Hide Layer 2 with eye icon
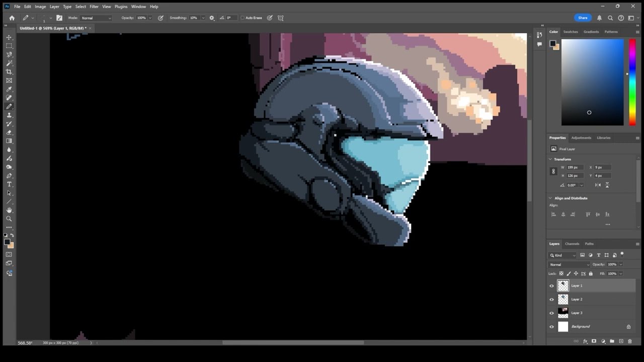This screenshot has width=644, height=362. tap(551, 299)
